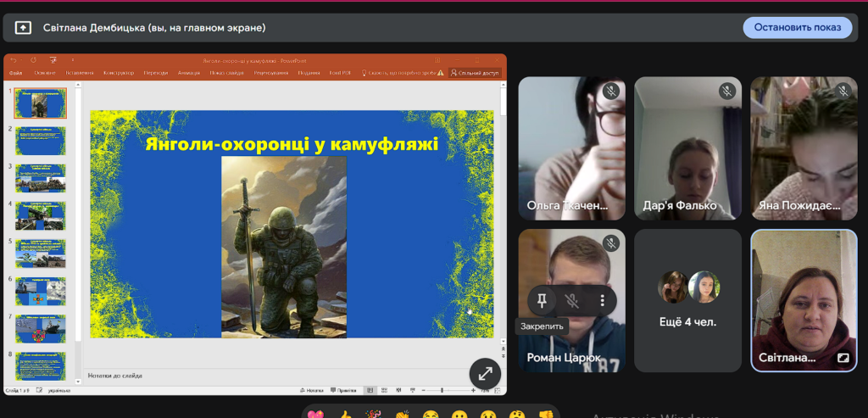Send the thumbs up emoji reaction
This screenshot has width=868, height=418.
point(345,415)
